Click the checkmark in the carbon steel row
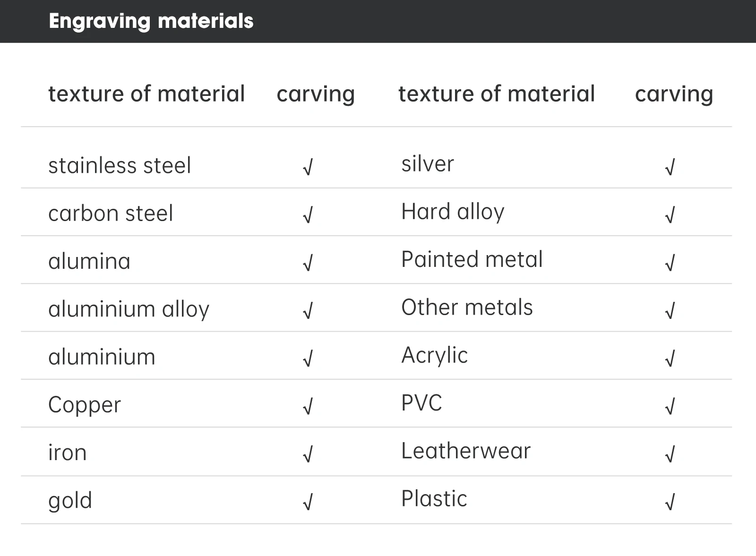 308,215
